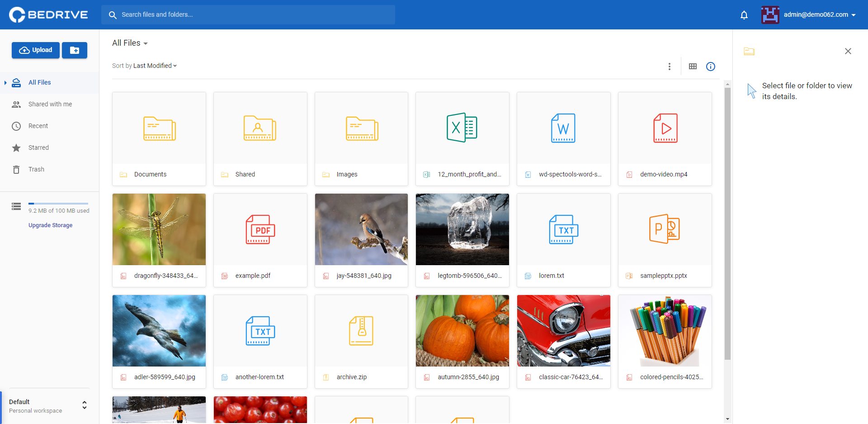The height and width of the screenshot is (424, 868).
Task: Open the Trash section
Action: [x=50, y=170]
